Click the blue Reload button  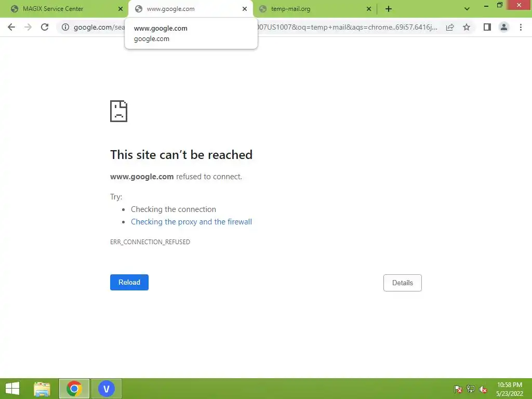(x=129, y=282)
